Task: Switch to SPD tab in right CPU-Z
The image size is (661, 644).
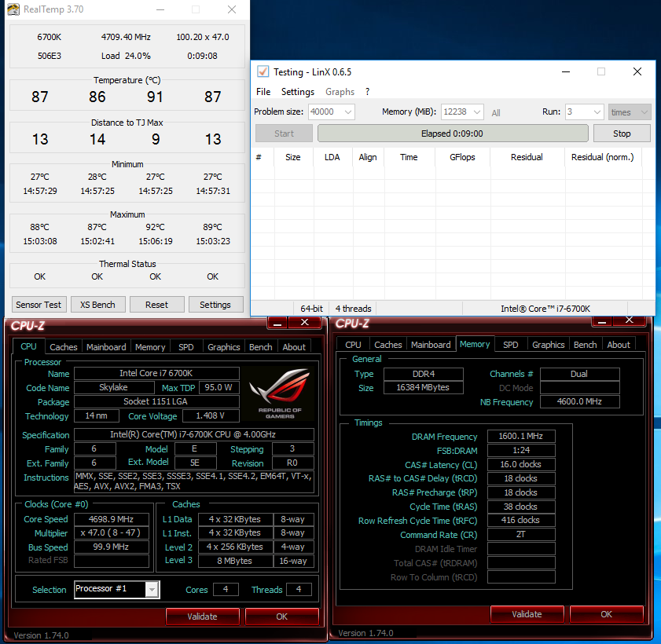Action: pos(511,345)
